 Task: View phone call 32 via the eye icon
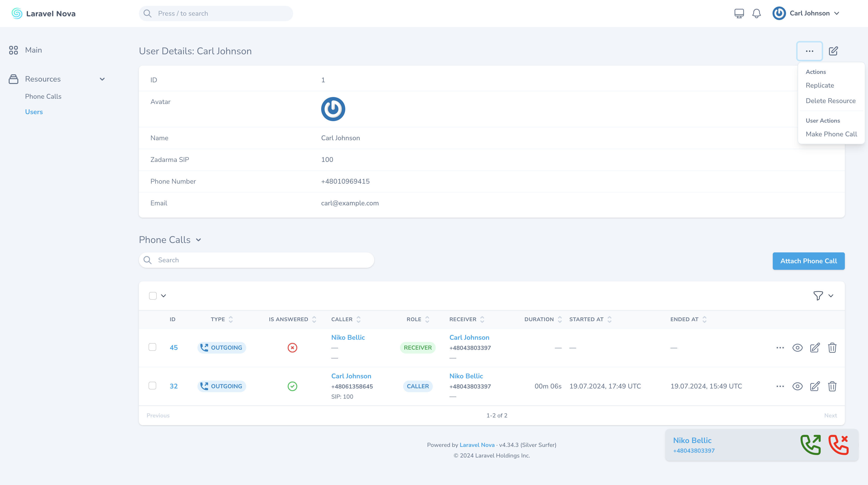click(797, 386)
